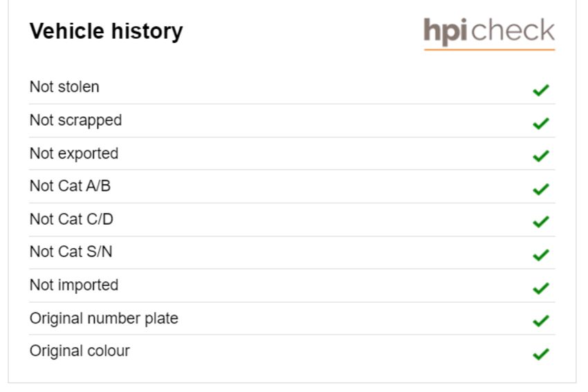Click the green checkmark for Not stolen
Viewport: 588px width, 392px height.
541,90
